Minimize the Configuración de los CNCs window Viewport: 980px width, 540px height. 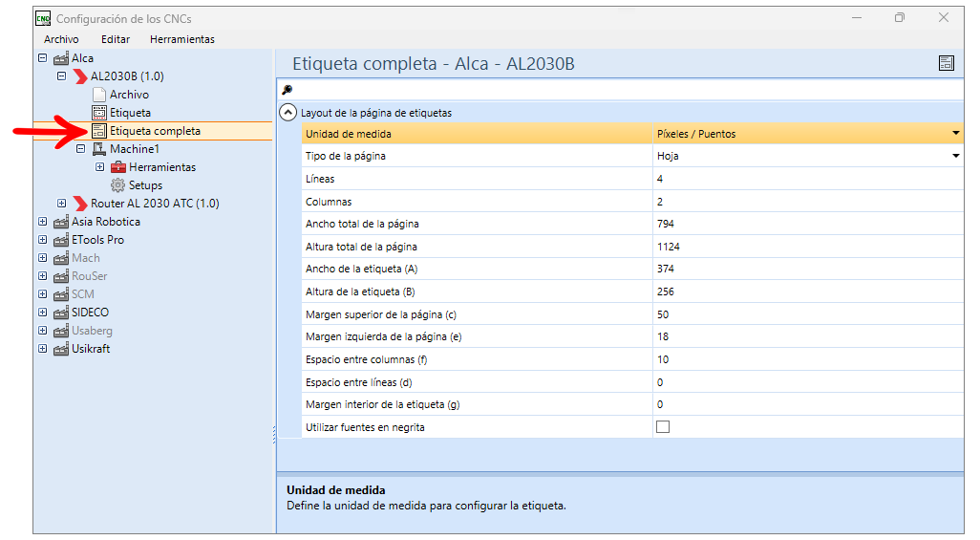pos(856,17)
